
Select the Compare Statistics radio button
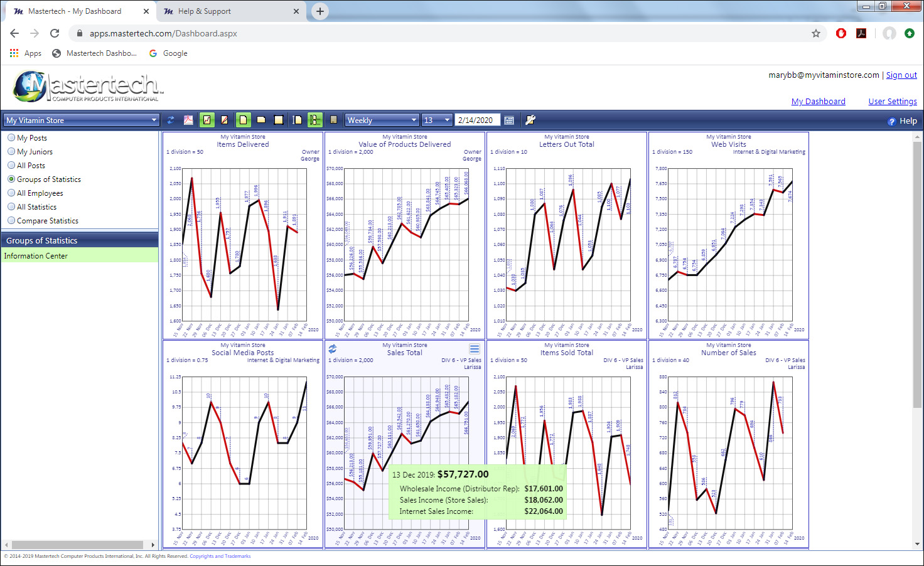(x=11, y=220)
